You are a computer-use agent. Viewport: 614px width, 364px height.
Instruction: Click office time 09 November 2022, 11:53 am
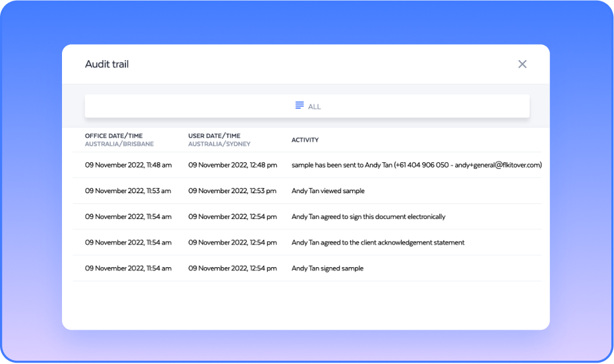tap(128, 191)
